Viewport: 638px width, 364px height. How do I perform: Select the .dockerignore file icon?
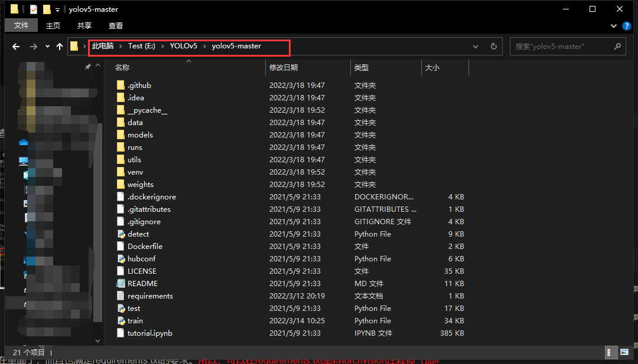click(121, 196)
